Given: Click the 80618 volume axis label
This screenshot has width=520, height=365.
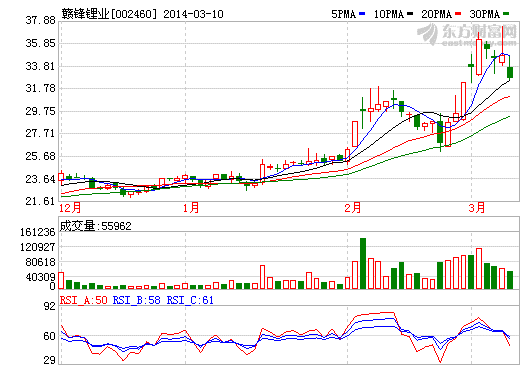Looking at the screenshot, I should click(x=40, y=262).
